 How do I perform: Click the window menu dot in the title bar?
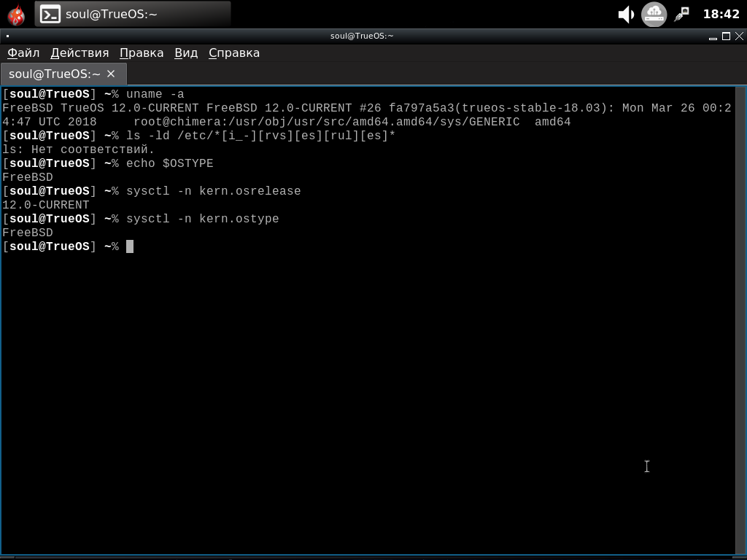coord(7,36)
